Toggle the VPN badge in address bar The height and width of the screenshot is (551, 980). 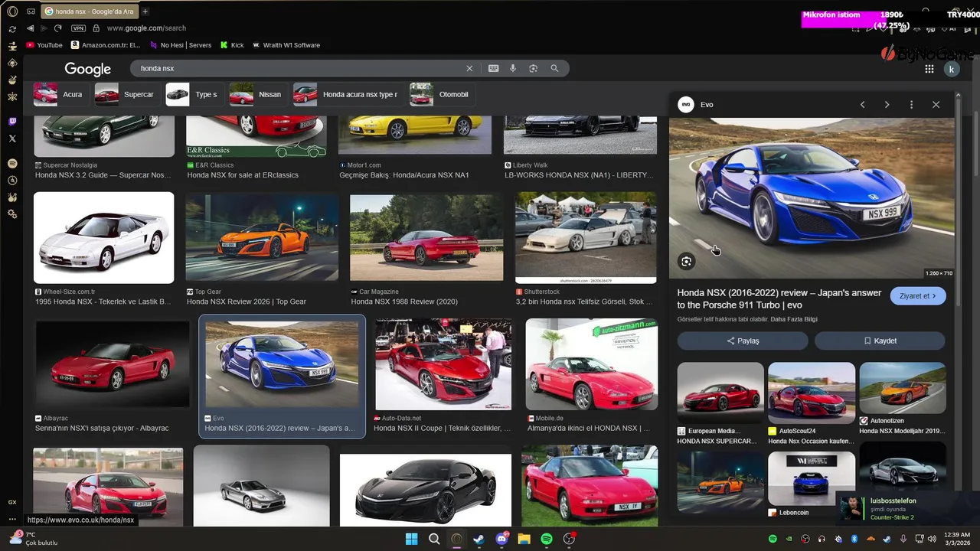click(x=78, y=28)
